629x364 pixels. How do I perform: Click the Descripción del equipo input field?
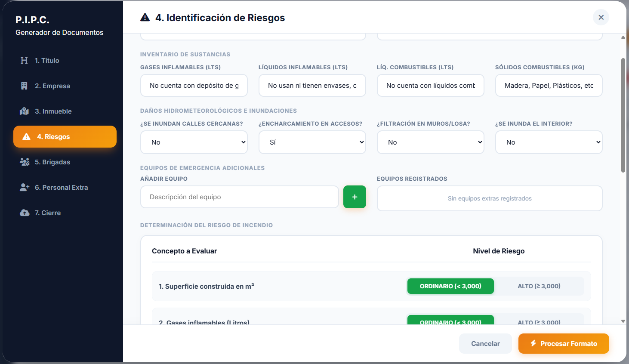click(240, 197)
